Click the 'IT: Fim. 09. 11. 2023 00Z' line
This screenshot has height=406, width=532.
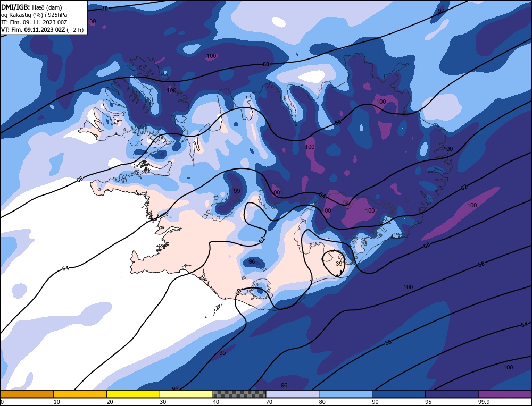34,22
